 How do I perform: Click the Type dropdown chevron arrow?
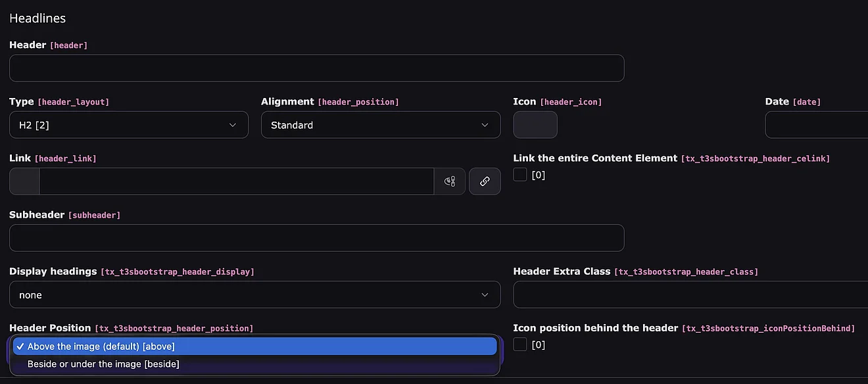[233, 125]
